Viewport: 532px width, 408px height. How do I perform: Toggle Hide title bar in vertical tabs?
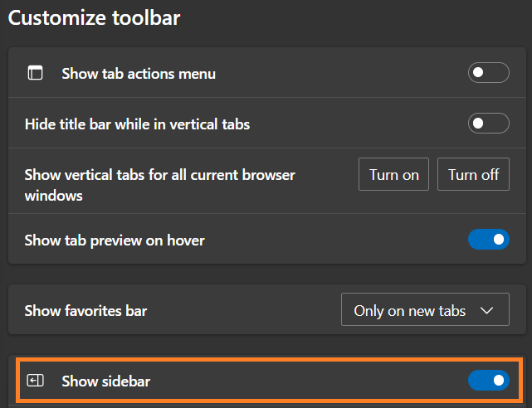click(488, 124)
